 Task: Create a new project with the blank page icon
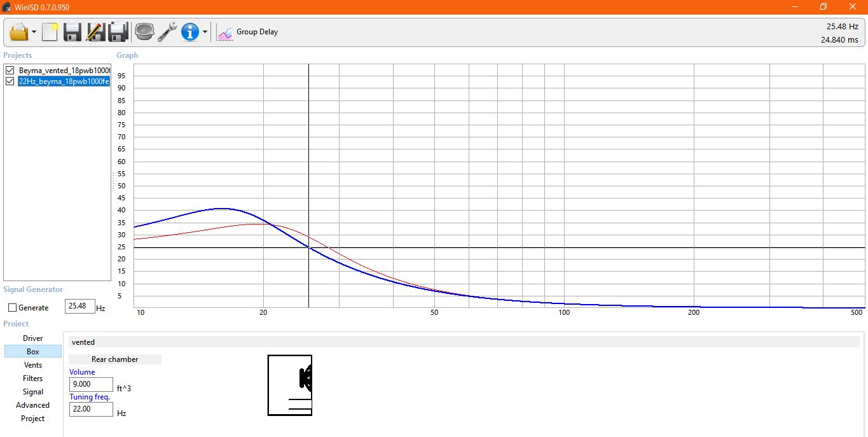point(50,32)
